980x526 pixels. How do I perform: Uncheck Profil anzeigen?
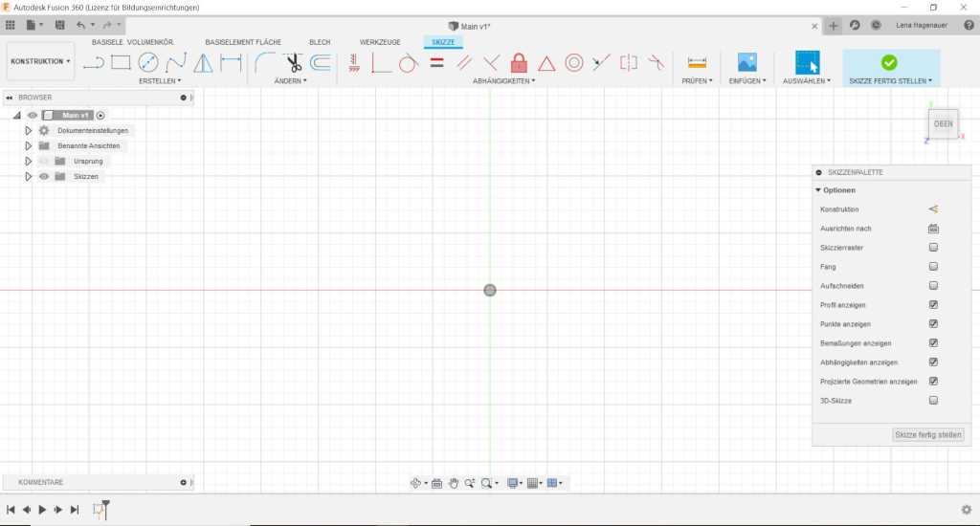pyautogui.click(x=933, y=305)
